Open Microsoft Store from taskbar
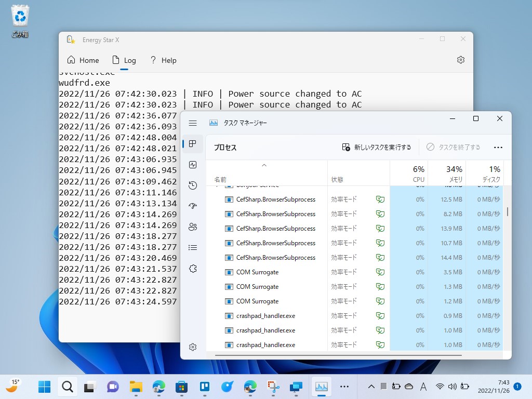Viewport: 532px width, 399px height. pyautogui.click(x=181, y=387)
